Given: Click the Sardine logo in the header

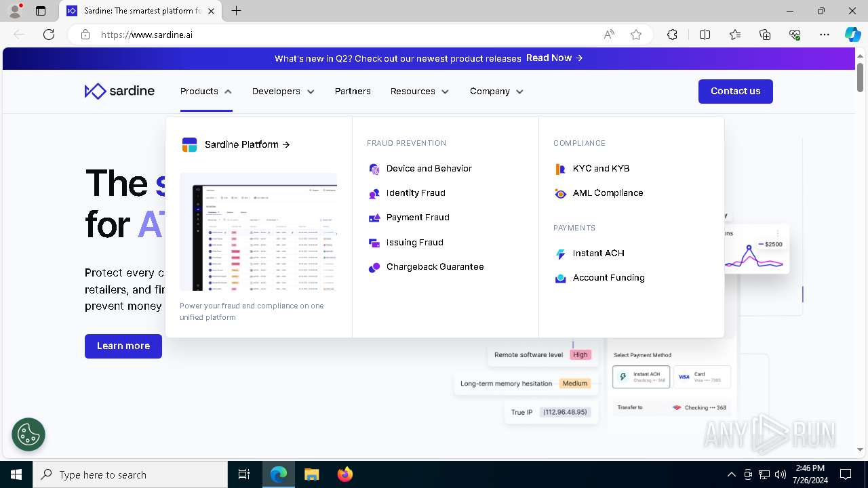Looking at the screenshot, I should [119, 91].
